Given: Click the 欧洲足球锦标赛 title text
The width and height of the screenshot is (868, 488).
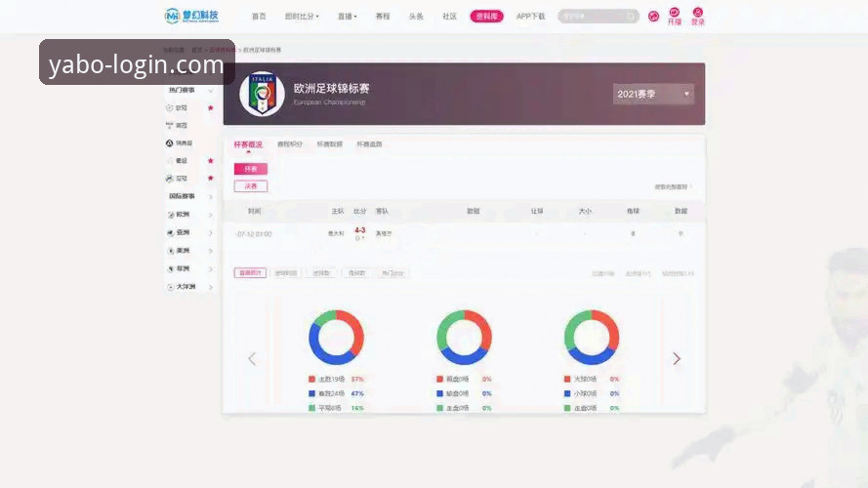Looking at the screenshot, I should [331, 89].
